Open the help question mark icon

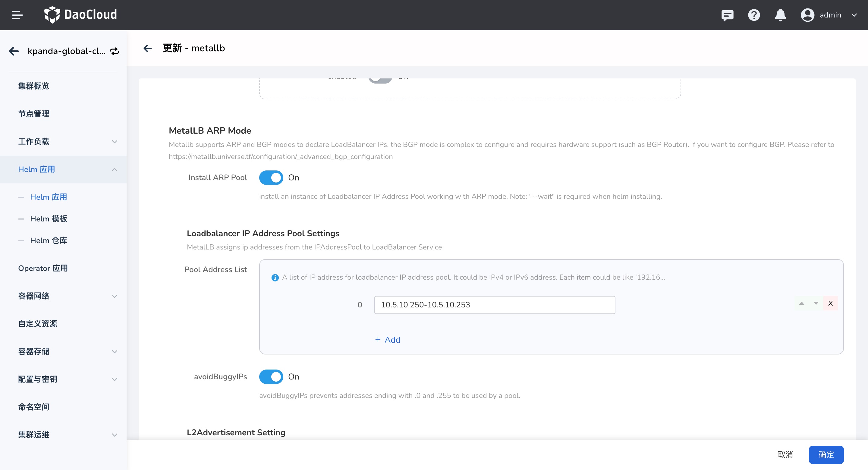click(x=754, y=15)
